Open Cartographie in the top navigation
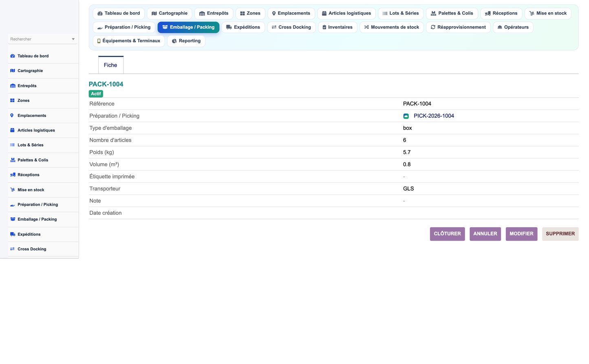The image size is (589, 364). click(x=170, y=13)
